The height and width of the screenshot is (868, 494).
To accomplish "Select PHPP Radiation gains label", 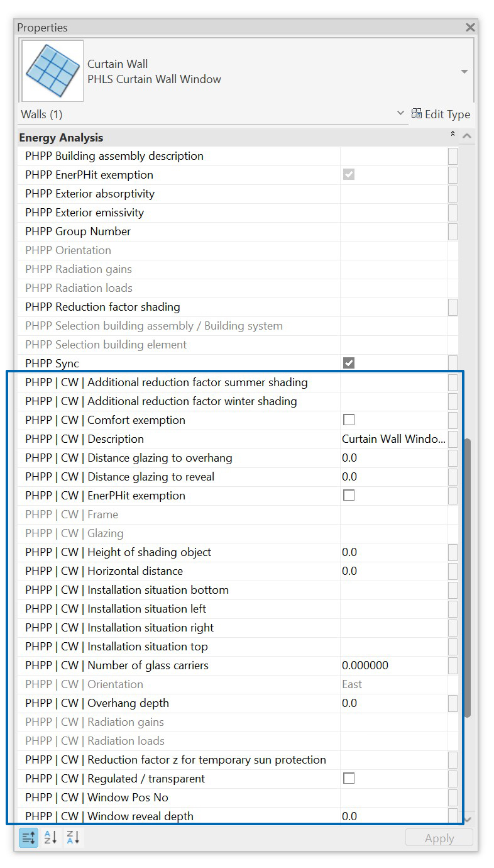I will point(79,269).
